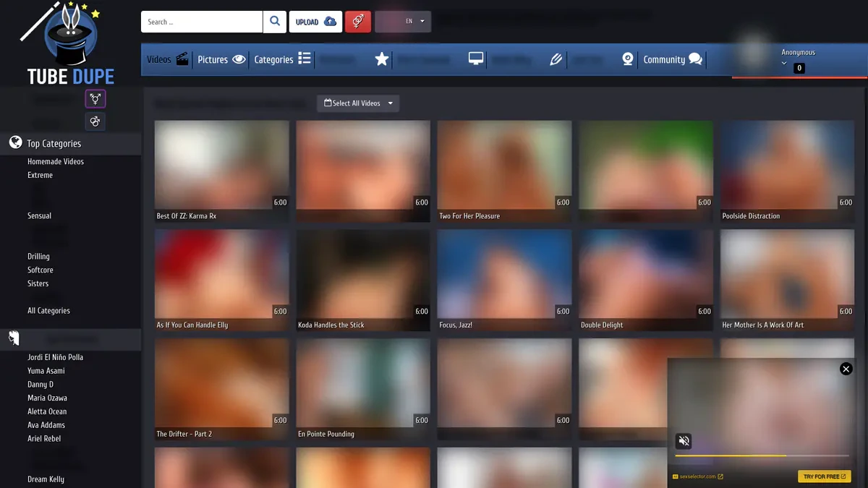868x488 pixels.
Task: Click the red gender symbols button
Action: 358,22
